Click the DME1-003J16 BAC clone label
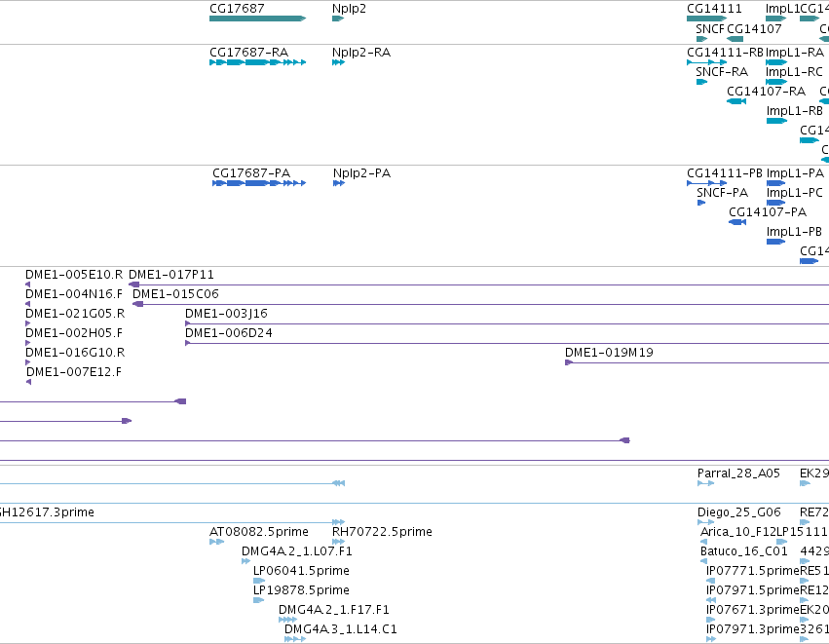Viewport: 829px width, 644px height. point(226,314)
